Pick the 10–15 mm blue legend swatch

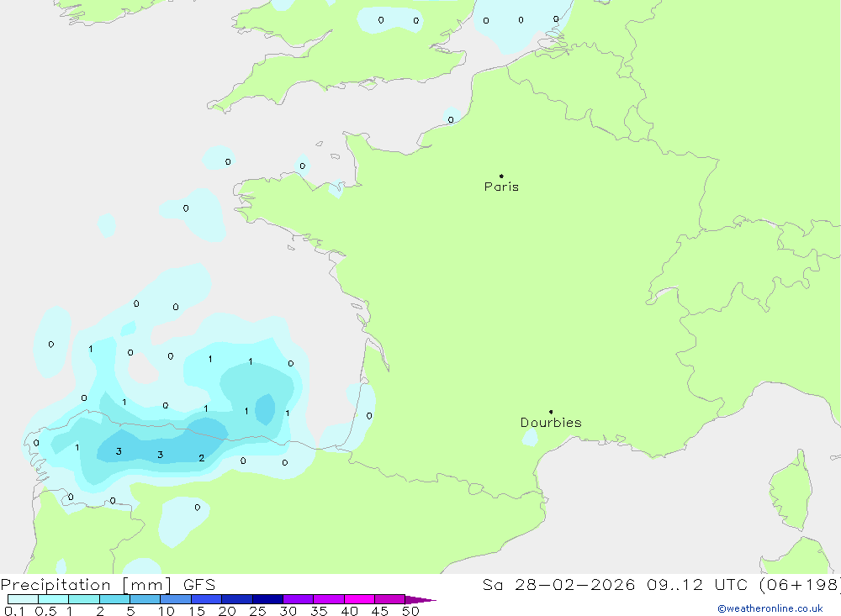pos(176,599)
